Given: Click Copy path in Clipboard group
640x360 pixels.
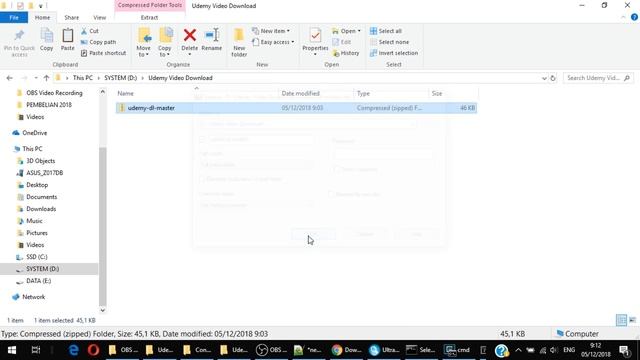Looking at the screenshot, I should point(98,42).
